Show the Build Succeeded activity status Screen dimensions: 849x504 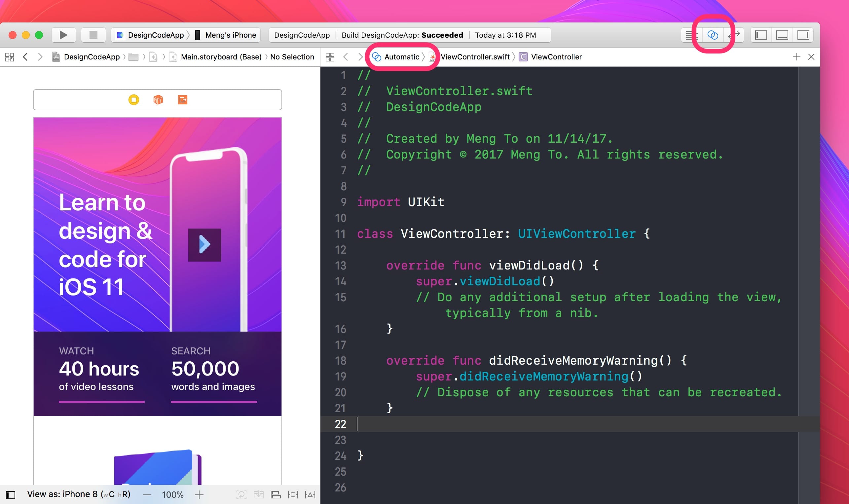(409, 35)
